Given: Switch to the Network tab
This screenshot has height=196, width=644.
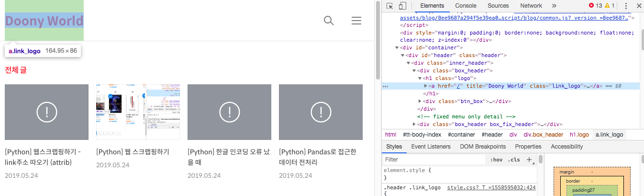Looking at the screenshot, I should coord(531,6).
